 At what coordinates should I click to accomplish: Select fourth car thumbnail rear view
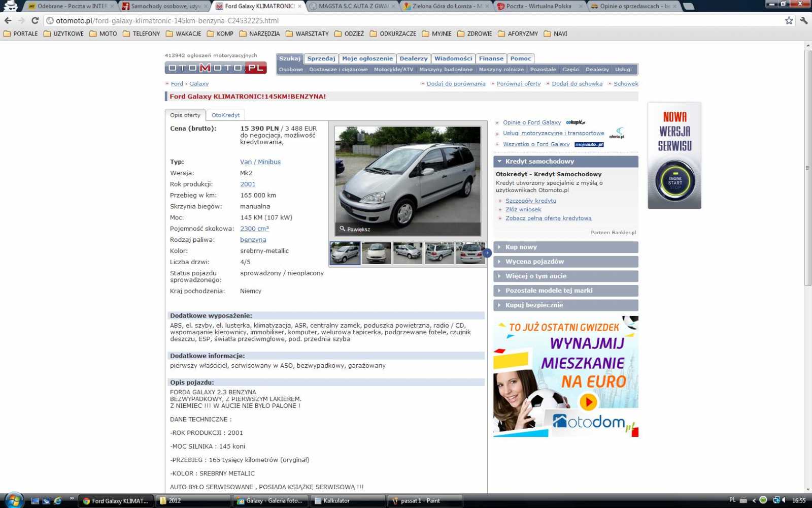[439, 253]
